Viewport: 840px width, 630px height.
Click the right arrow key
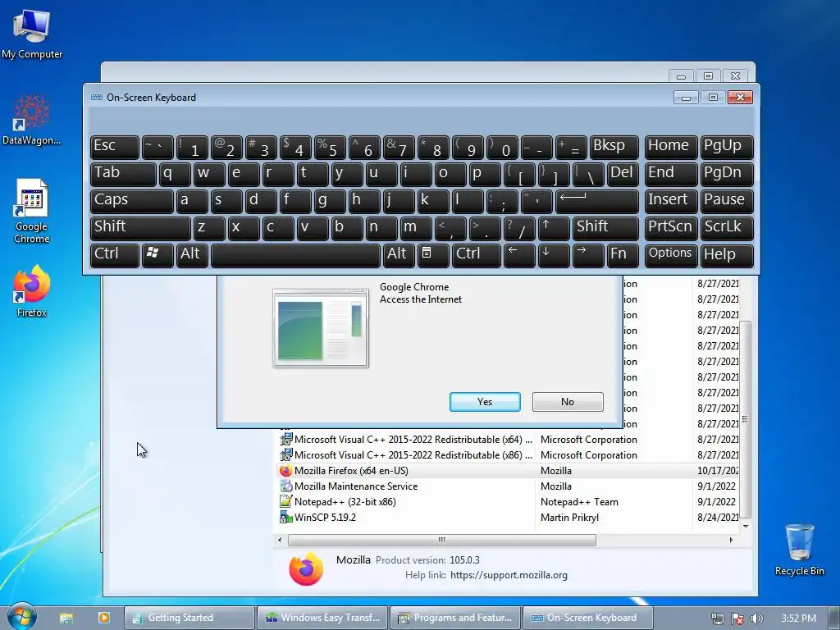point(587,255)
